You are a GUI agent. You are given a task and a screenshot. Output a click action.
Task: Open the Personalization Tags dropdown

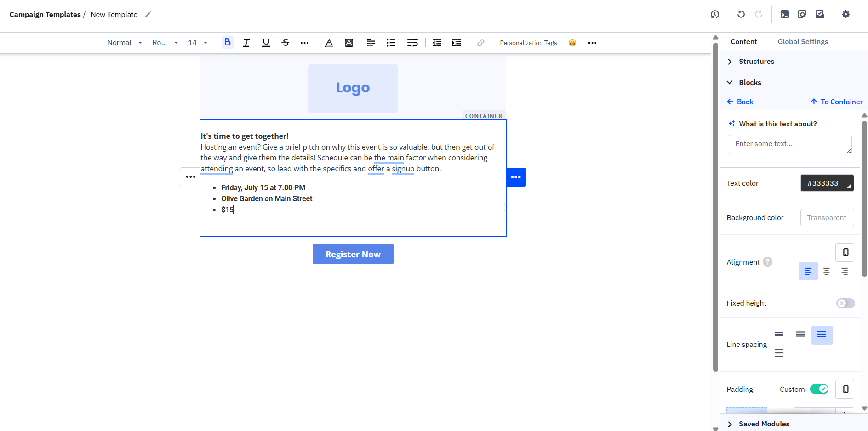tap(528, 43)
